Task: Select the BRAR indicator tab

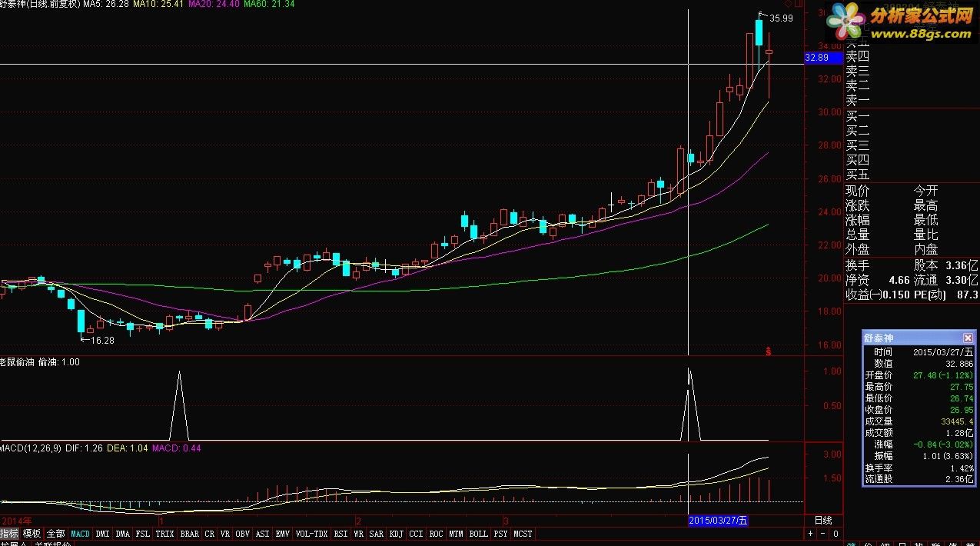Action: click(189, 533)
